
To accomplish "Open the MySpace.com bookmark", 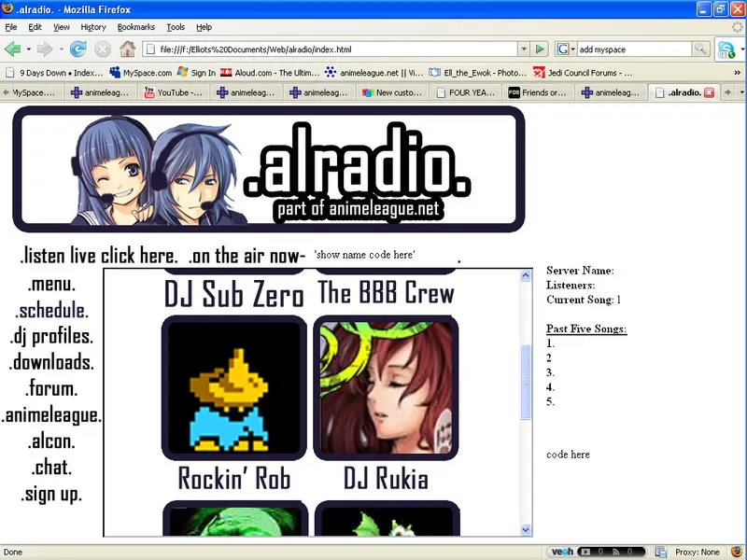I will point(141,73).
